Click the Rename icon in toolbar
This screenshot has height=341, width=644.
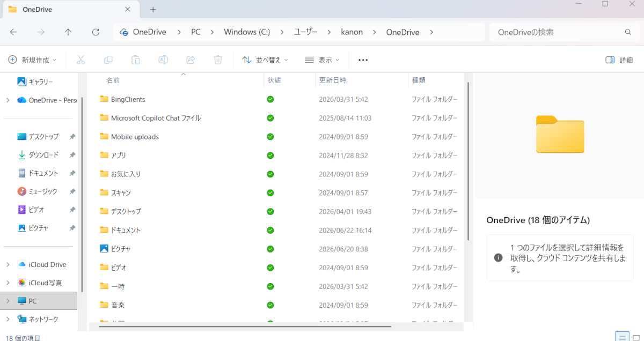coord(163,60)
